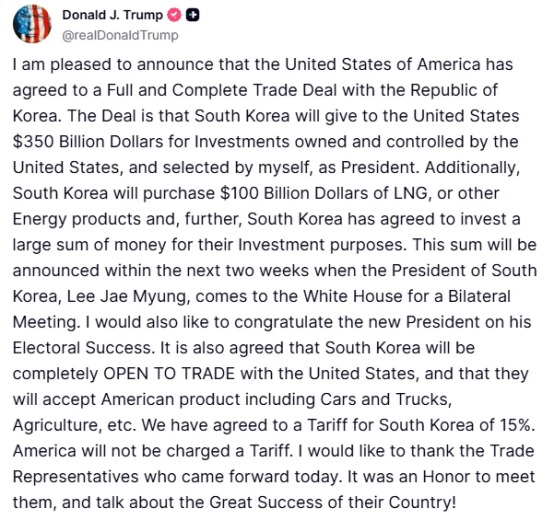Image resolution: width=554 pixels, height=521 pixels.
Task: Open the flag-themed profile avatar
Action: click(x=32, y=24)
